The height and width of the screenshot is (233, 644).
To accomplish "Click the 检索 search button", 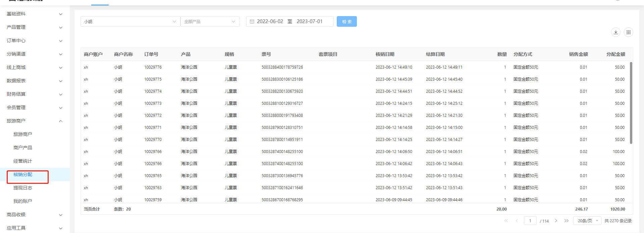I will (x=346, y=21).
